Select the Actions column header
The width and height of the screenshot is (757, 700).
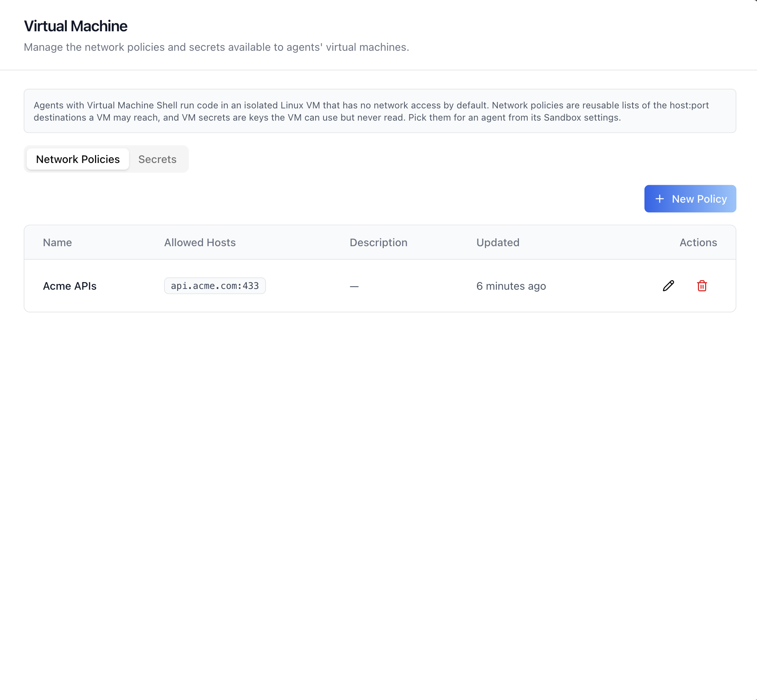click(x=698, y=243)
